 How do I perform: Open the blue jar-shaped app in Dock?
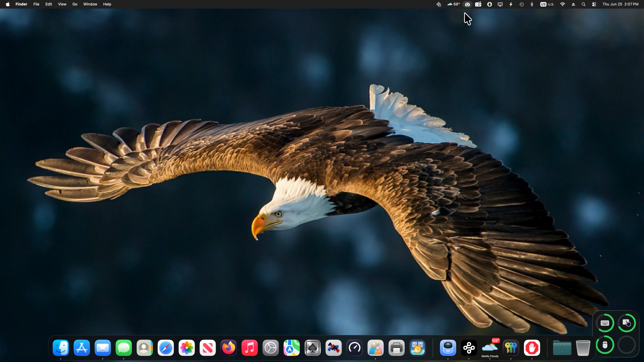tap(448, 348)
